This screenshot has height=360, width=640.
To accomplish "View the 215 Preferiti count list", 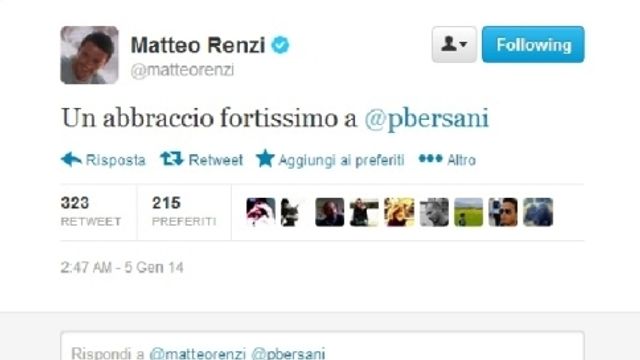I will click(x=184, y=211).
